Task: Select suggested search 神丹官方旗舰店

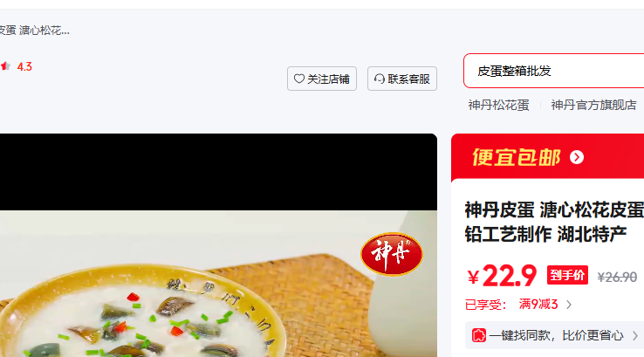Action: (x=593, y=105)
